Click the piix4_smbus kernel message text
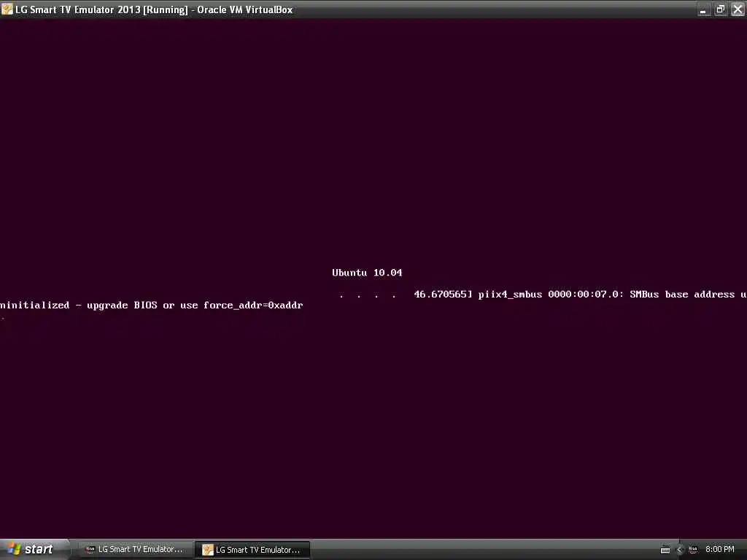Image resolution: width=747 pixels, height=560 pixels. (580, 295)
